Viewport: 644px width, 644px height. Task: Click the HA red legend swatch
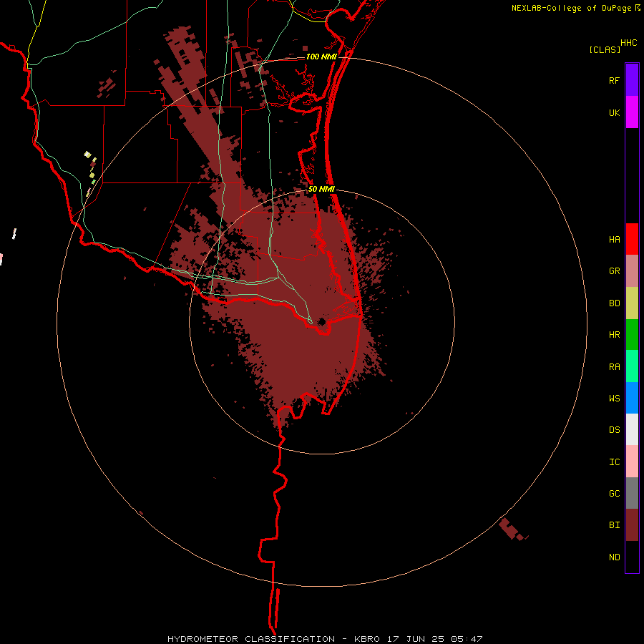(x=632, y=239)
